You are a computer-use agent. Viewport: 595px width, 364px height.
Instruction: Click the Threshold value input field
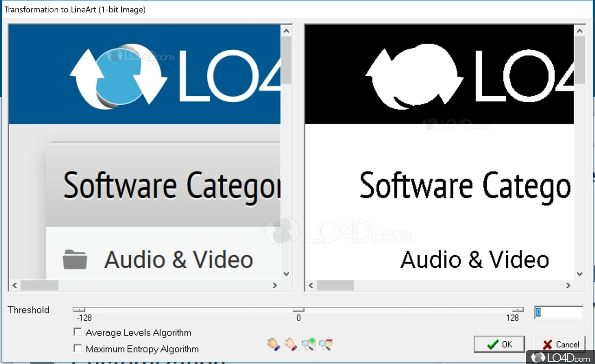point(559,313)
